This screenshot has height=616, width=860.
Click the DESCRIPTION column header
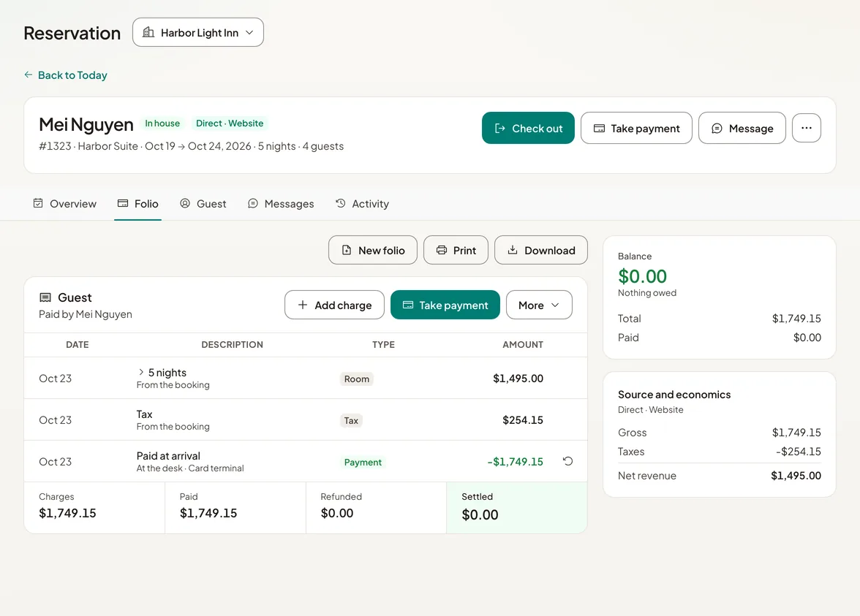point(232,345)
